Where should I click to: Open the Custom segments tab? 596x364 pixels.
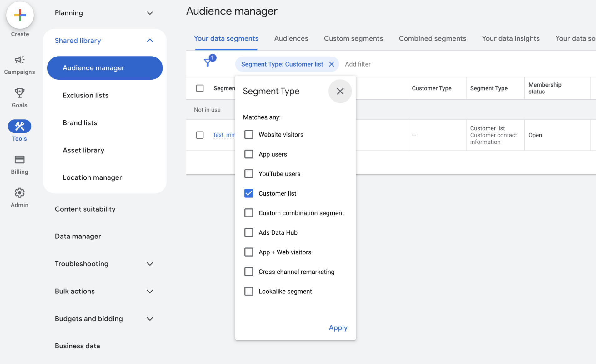click(353, 38)
